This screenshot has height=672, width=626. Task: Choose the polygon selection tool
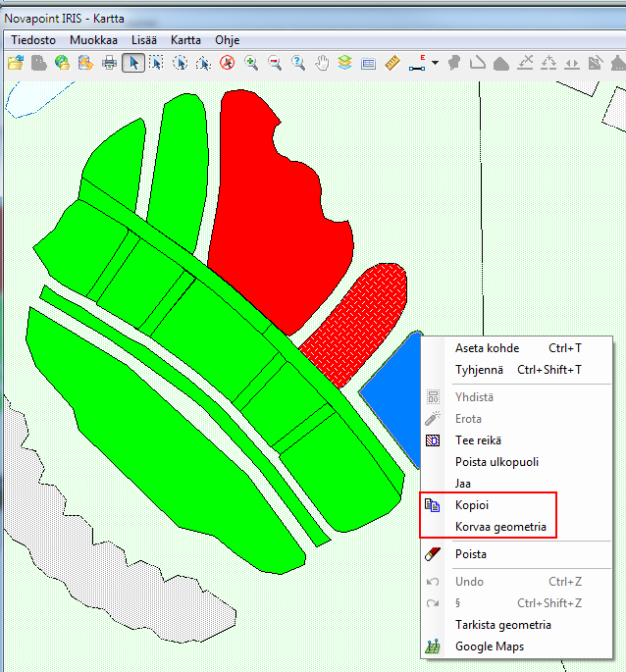[x=204, y=63]
